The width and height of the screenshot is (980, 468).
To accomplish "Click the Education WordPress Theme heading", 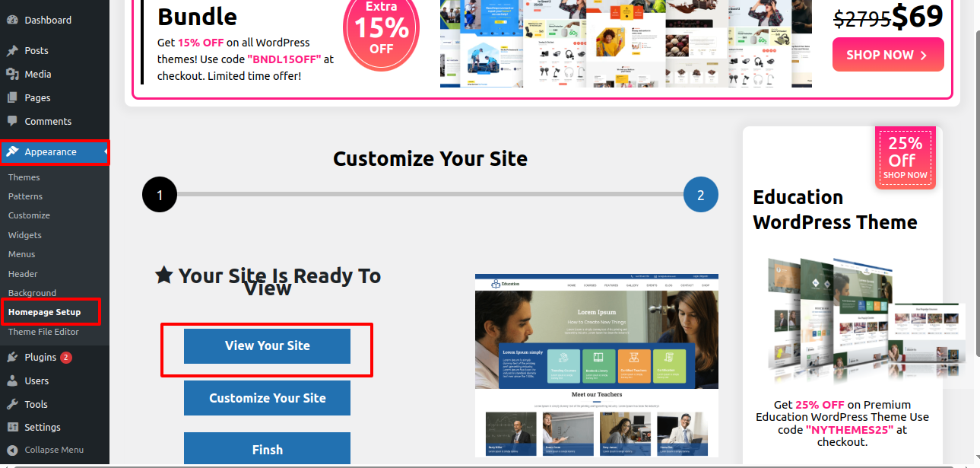I will [835, 210].
